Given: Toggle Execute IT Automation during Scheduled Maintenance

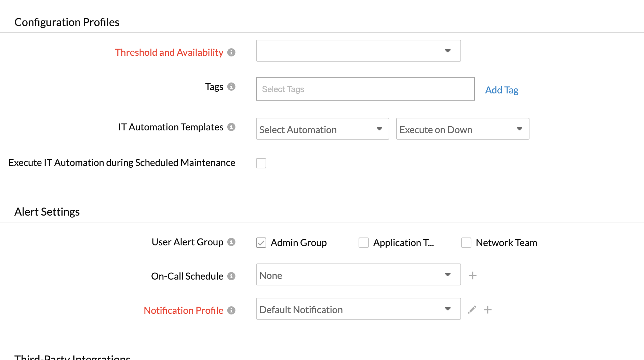Looking at the screenshot, I should click(261, 163).
